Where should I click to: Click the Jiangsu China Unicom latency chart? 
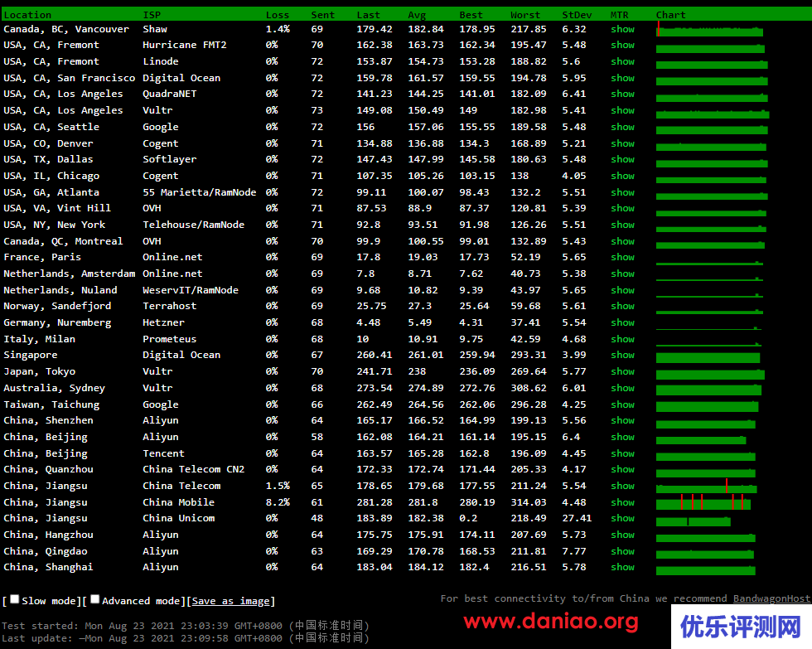click(x=694, y=520)
